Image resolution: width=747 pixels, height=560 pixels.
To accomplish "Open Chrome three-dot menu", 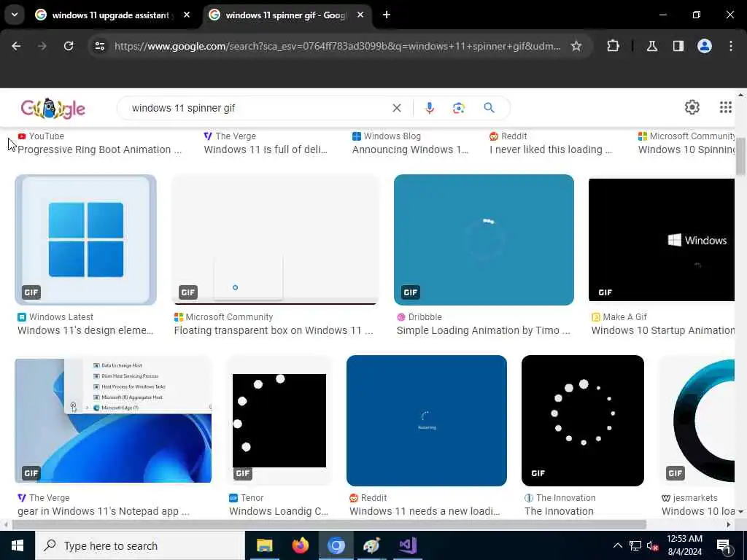I will pyautogui.click(x=731, y=46).
